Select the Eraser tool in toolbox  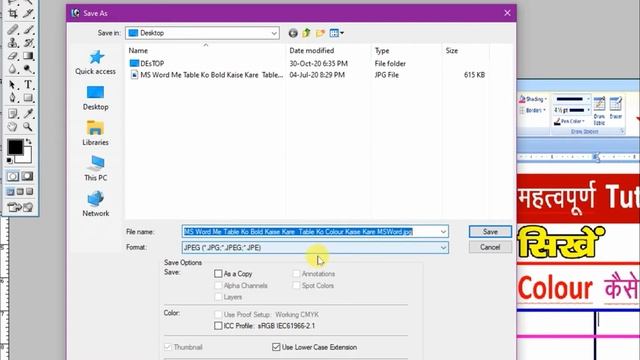[x=13, y=56]
